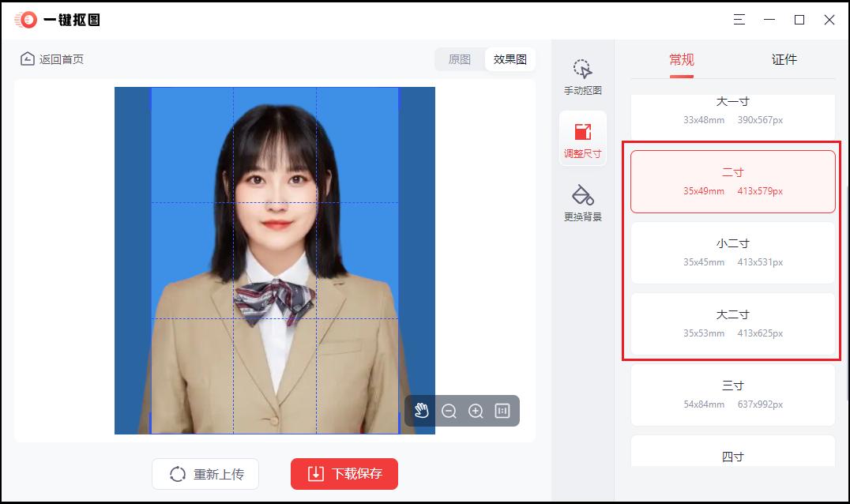Select the 小二寸 photo size
850x504 pixels.
pyautogui.click(x=732, y=253)
